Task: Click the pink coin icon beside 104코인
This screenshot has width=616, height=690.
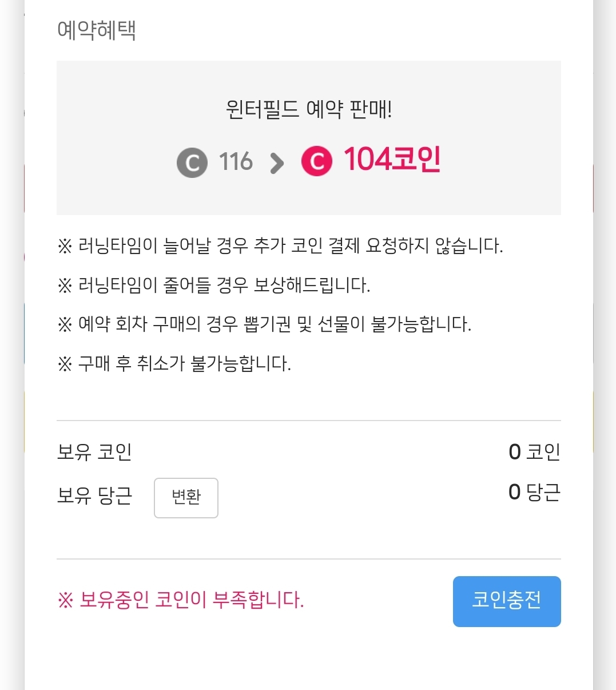Action: pos(316,161)
